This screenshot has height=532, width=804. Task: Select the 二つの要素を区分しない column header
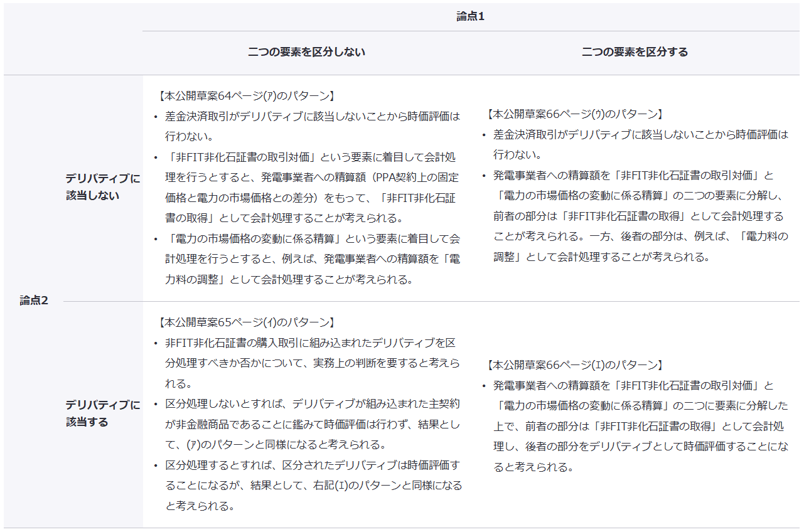point(306,52)
